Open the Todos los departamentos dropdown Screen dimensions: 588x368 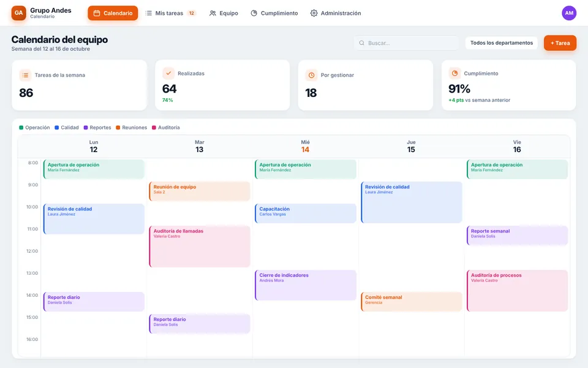[x=502, y=43]
